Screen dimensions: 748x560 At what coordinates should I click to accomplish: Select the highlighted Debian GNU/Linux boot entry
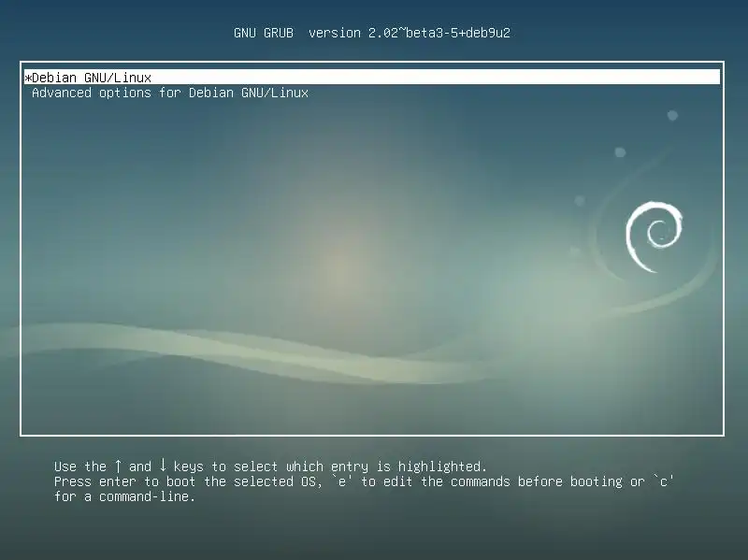372,78
